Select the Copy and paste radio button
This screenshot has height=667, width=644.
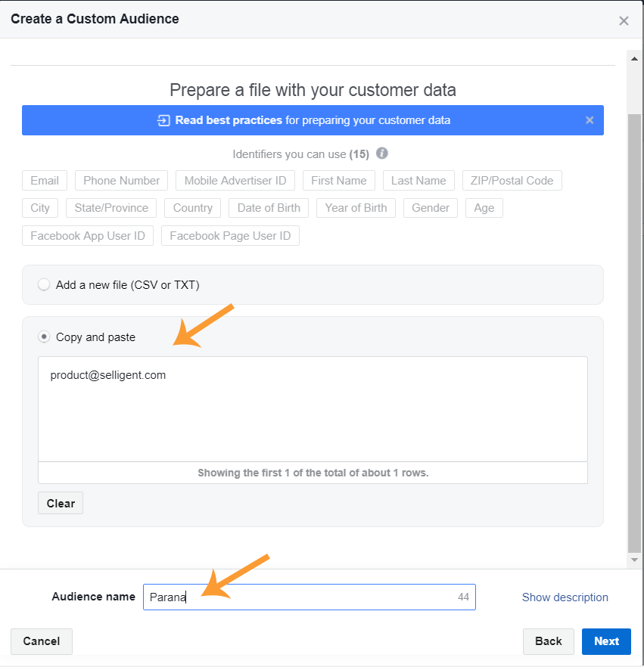(x=44, y=337)
